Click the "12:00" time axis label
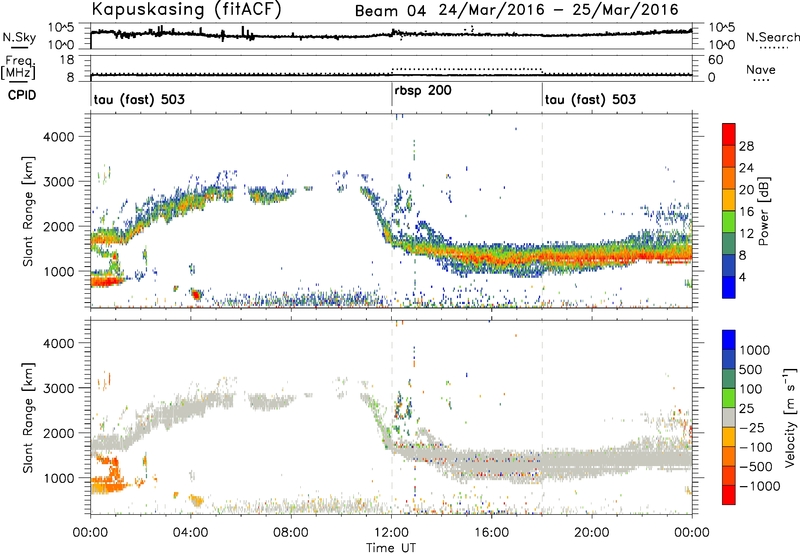This screenshot has height=554, width=800. pos(391,533)
